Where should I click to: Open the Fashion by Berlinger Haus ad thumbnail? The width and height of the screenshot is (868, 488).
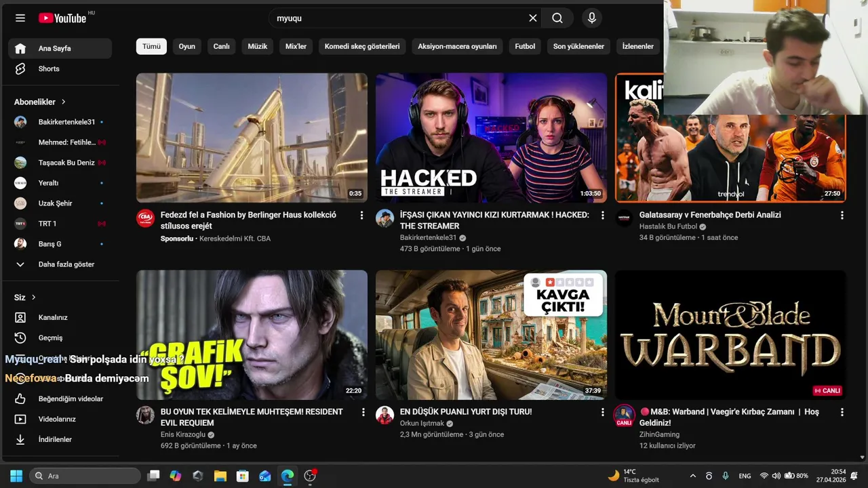252,138
